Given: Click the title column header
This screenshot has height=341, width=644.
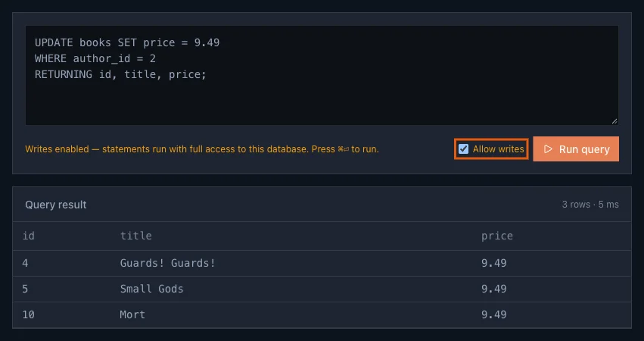Looking at the screenshot, I should pos(136,236).
